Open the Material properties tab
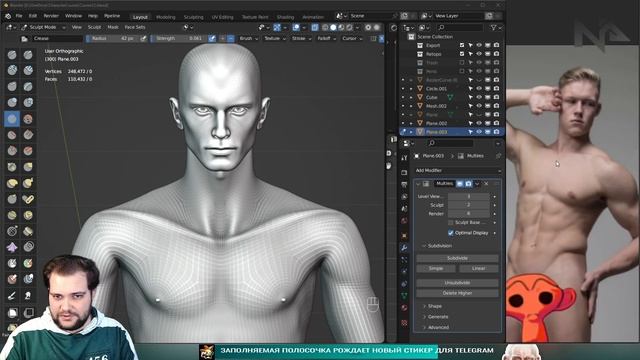This screenshot has width=640, height=360. coord(404,307)
